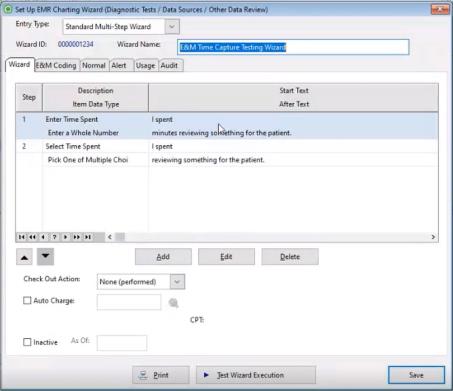The image size is (453, 391).
Task: Click 'minutes reviewing something for the patient.' text
Action: click(x=221, y=133)
